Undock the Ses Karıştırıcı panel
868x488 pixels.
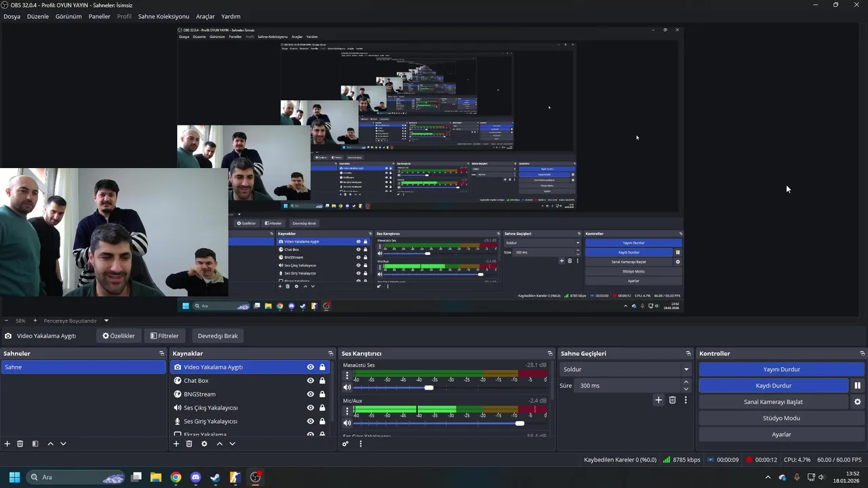tap(550, 354)
